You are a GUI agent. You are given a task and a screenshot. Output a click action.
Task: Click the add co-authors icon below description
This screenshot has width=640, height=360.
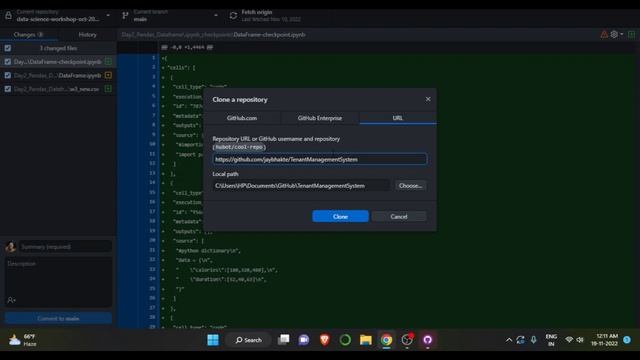(11, 300)
